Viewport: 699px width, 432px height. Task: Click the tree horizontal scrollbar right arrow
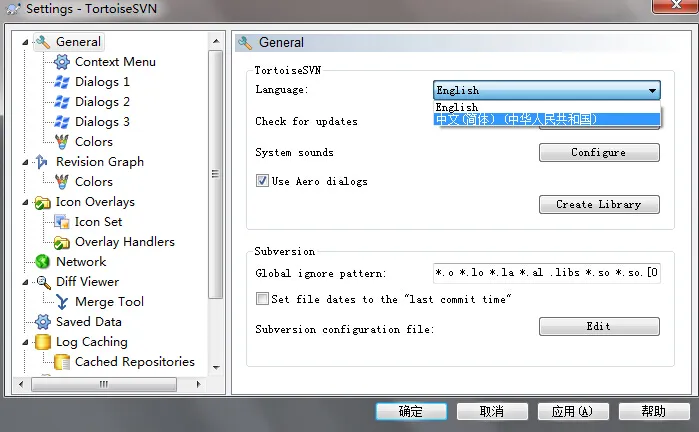click(198, 384)
